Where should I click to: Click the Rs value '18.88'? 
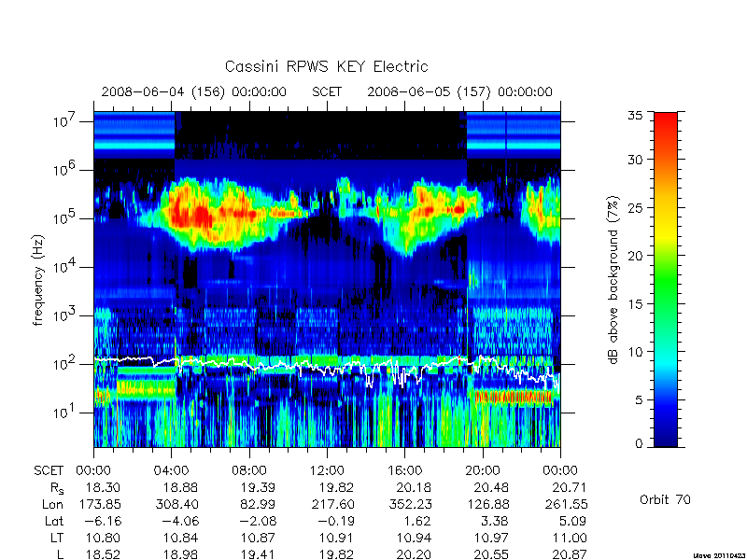point(180,487)
